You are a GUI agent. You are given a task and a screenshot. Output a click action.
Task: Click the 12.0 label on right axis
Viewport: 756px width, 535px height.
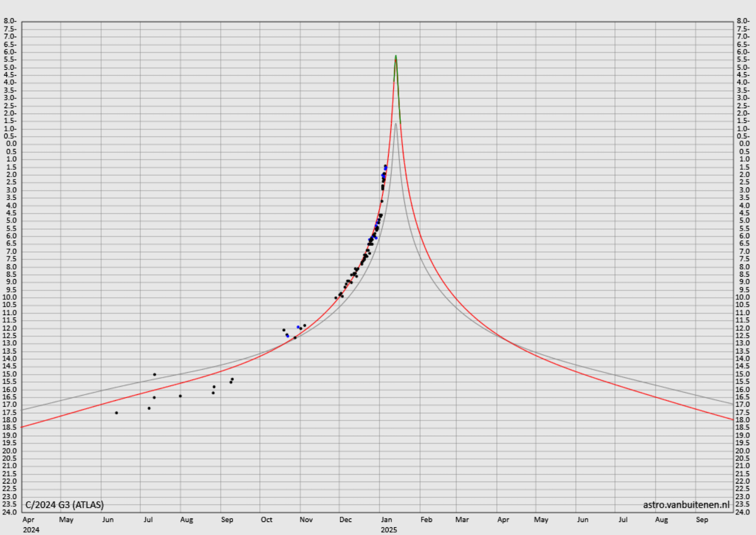[x=743, y=328]
